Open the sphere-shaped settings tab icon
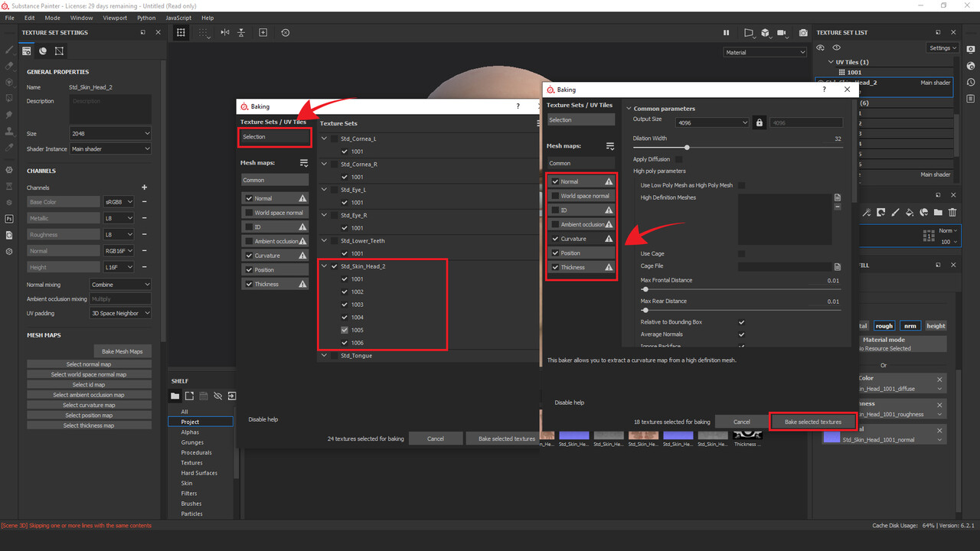The width and height of the screenshot is (980, 551). pyautogui.click(x=43, y=51)
